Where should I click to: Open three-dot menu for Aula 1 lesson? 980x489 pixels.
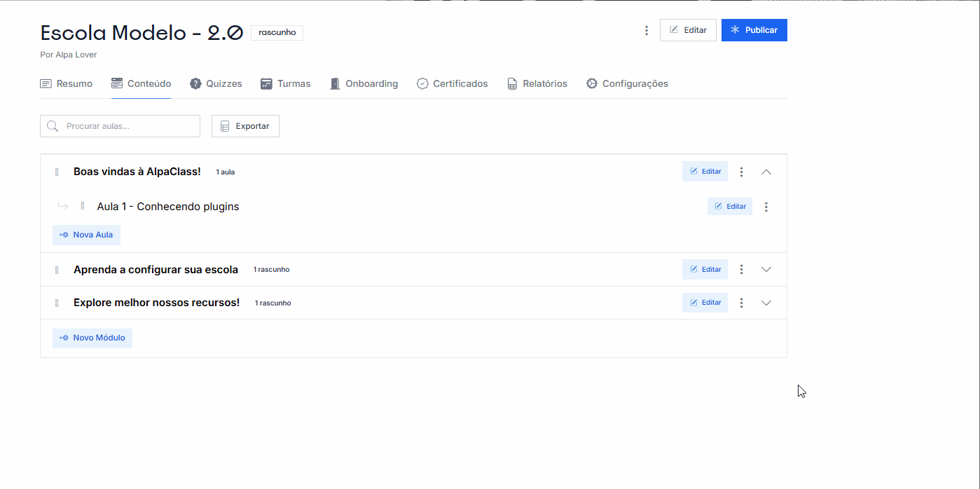(x=766, y=207)
